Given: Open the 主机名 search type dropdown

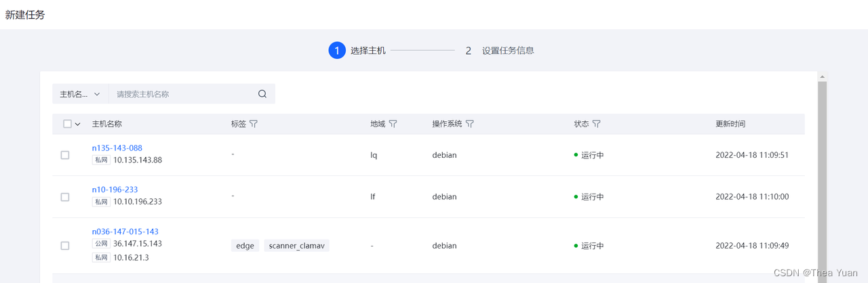Looking at the screenshot, I should click(x=80, y=94).
